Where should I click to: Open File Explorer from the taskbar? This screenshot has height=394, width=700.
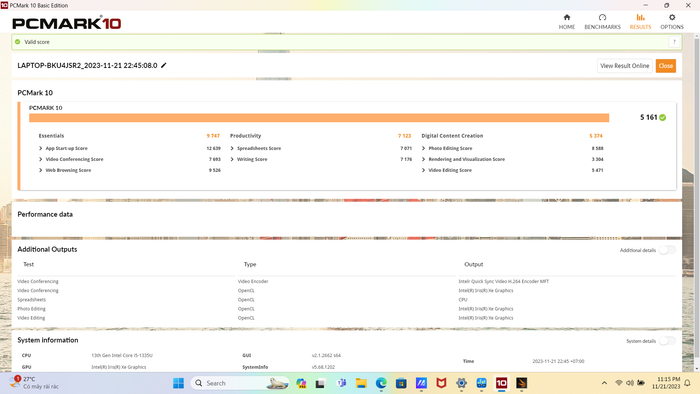(361, 383)
